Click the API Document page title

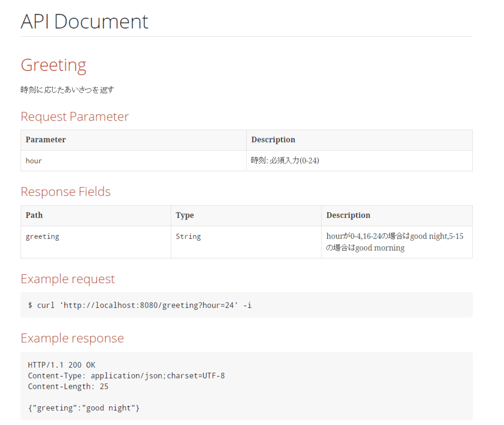84,22
